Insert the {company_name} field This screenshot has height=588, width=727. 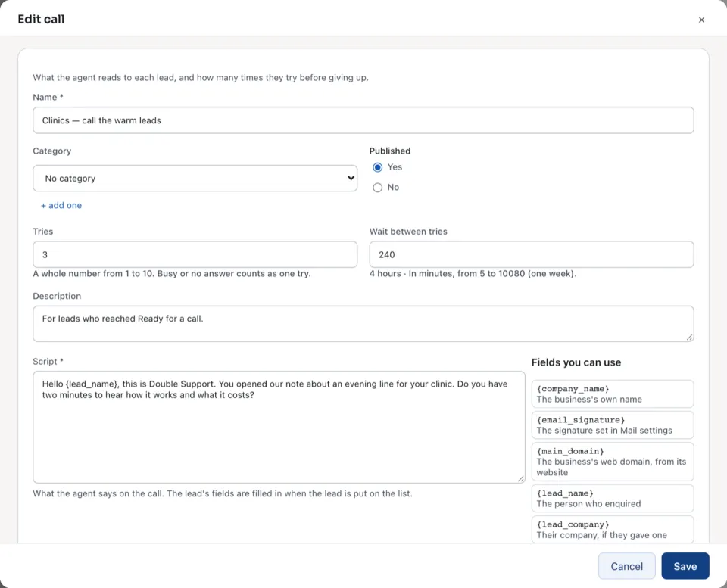[613, 394]
